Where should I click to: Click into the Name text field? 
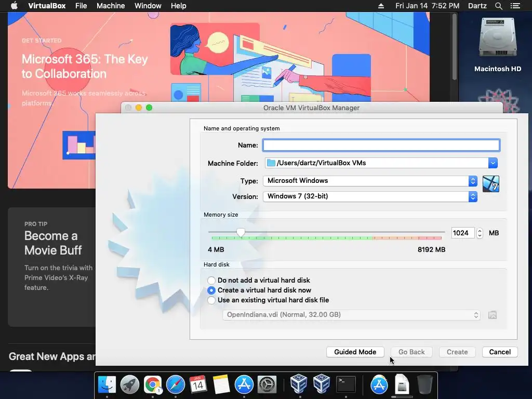381,145
